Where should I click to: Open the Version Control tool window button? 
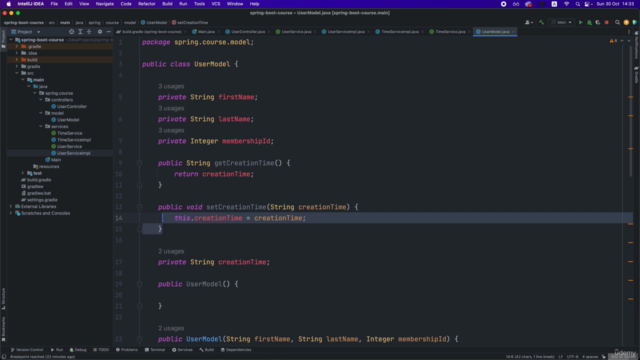tap(27, 350)
